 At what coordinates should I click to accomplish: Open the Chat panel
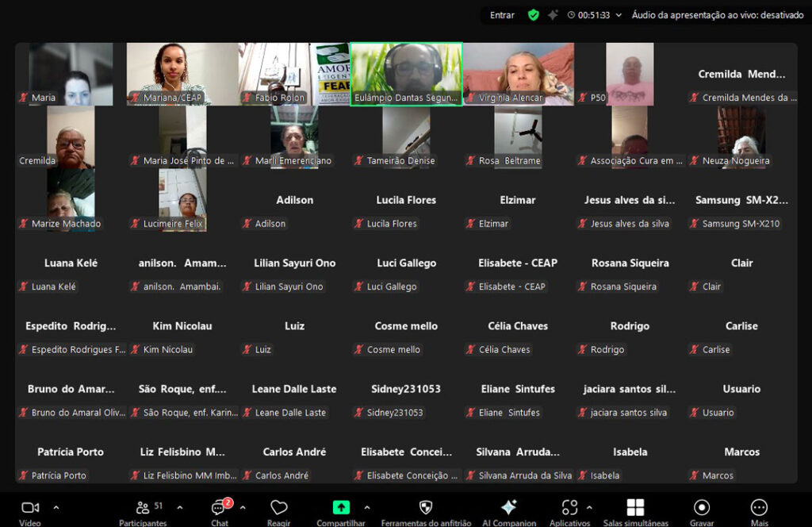click(x=220, y=510)
